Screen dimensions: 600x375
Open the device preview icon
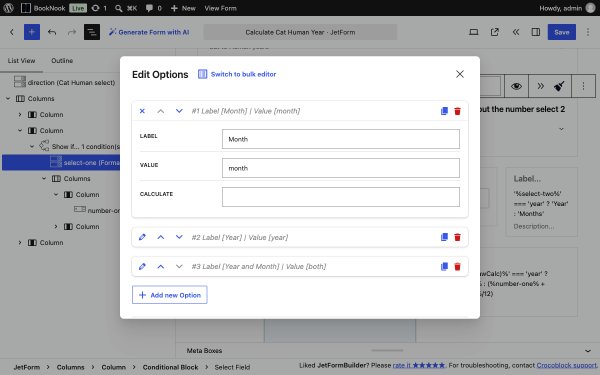(474, 32)
